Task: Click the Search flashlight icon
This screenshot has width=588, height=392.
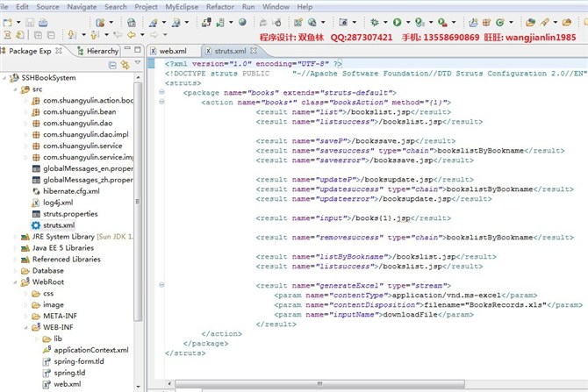Action: [544, 23]
